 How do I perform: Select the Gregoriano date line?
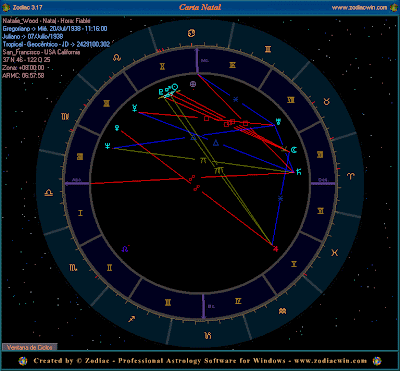[55, 29]
